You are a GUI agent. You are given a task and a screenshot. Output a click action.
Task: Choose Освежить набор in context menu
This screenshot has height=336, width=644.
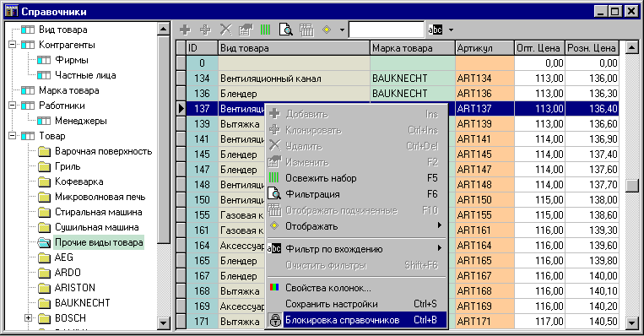point(356,178)
